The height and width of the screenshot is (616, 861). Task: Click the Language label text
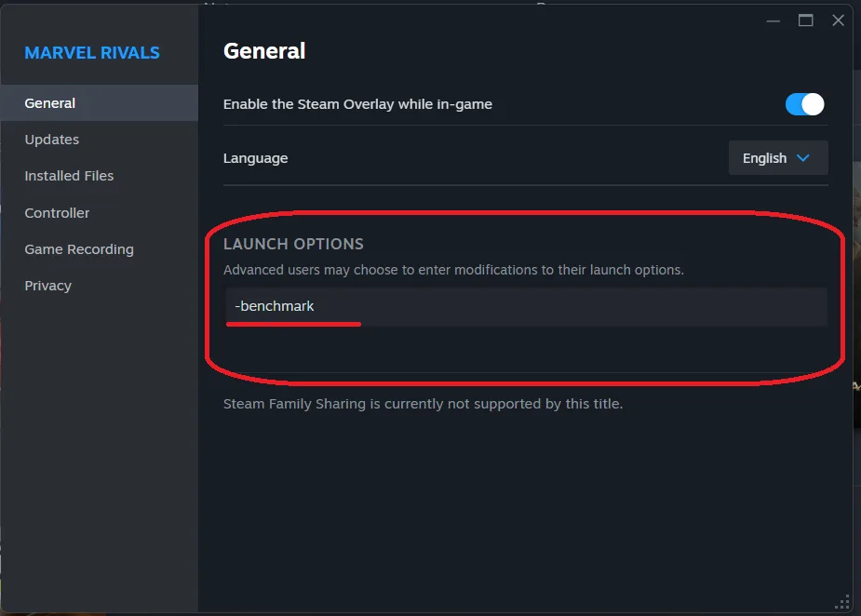coord(255,158)
